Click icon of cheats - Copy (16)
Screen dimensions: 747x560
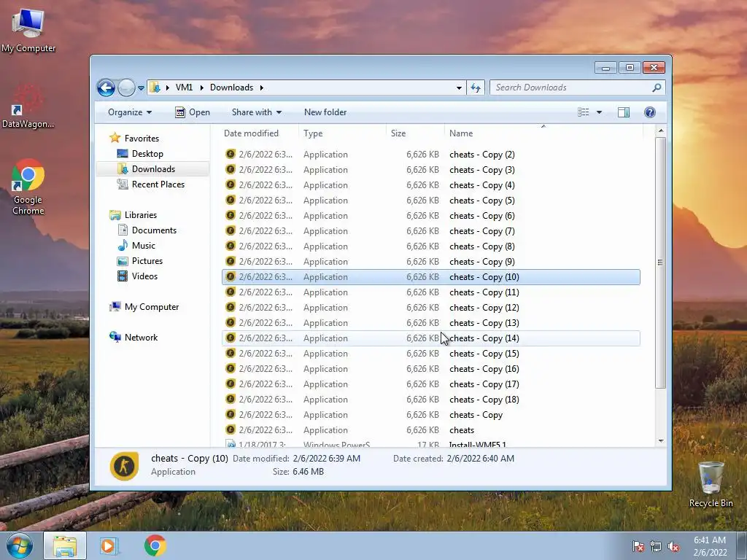pyautogui.click(x=231, y=368)
